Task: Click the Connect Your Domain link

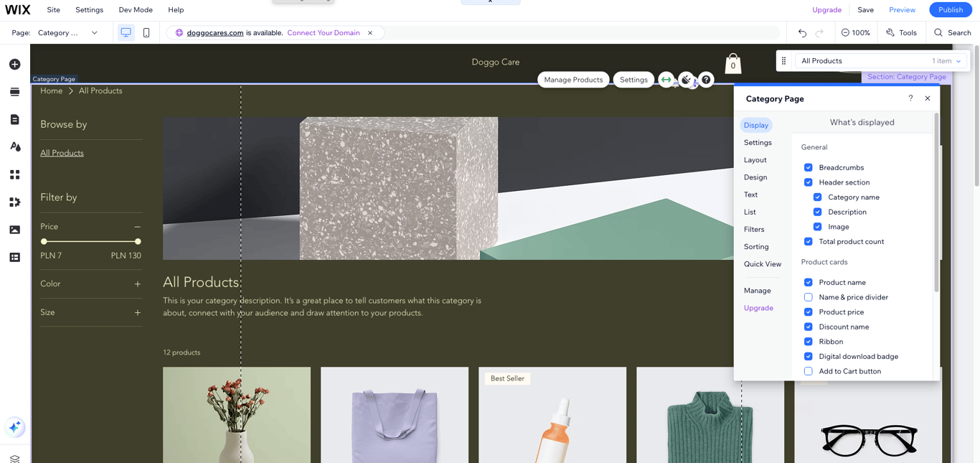Action: coord(323,32)
